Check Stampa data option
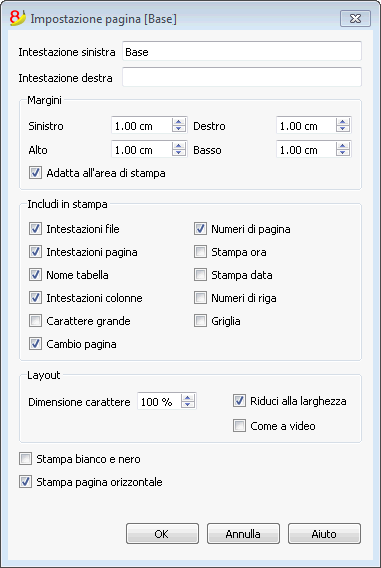Viewport: 381px width, 568px height. [200, 275]
